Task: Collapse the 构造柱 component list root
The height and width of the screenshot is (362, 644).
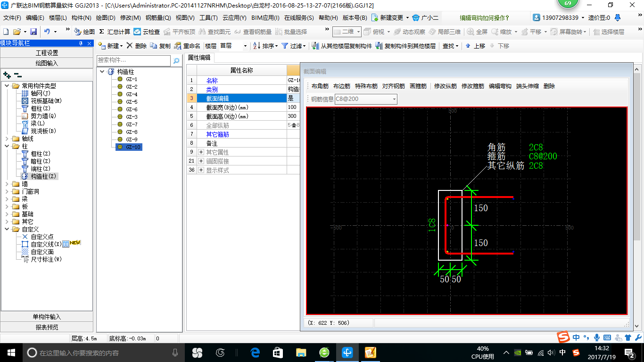Action: (x=102, y=72)
